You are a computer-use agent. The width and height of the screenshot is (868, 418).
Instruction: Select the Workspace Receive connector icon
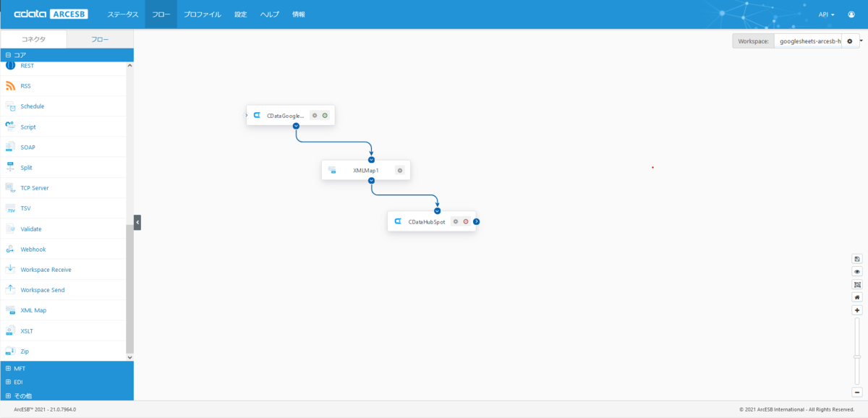pyautogui.click(x=10, y=269)
